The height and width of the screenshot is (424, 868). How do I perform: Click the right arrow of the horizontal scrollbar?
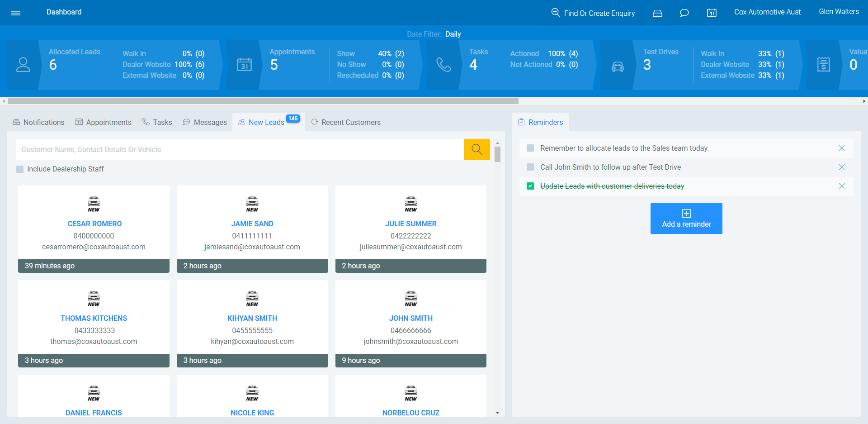pyautogui.click(x=864, y=101)
